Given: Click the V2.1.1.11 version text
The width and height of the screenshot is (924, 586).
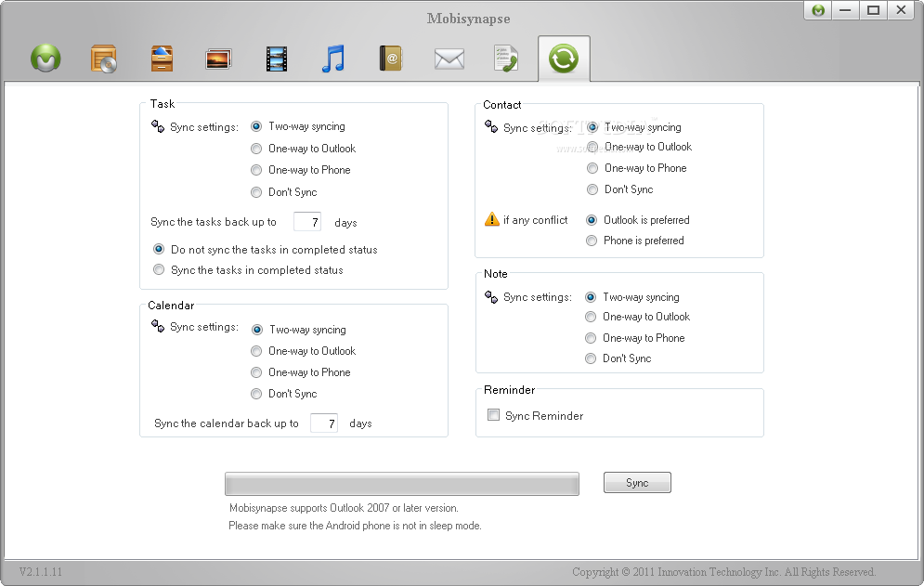Looking at the screenshot, I should click(x=40, y=572).
